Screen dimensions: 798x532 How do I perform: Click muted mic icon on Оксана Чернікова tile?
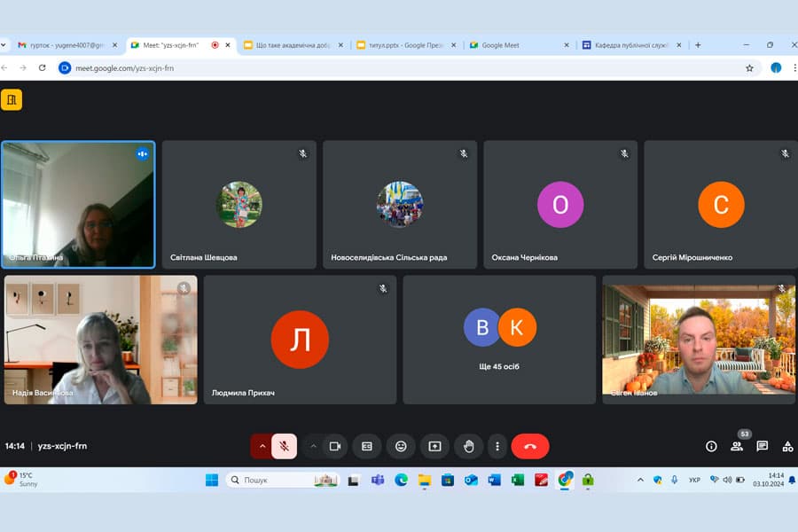tap(624, 153)
